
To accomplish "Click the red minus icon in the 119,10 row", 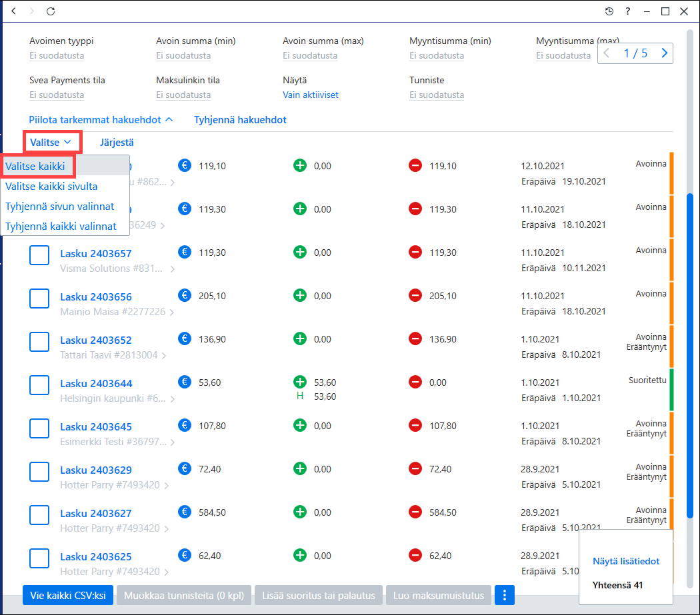I will coord(415,165).
